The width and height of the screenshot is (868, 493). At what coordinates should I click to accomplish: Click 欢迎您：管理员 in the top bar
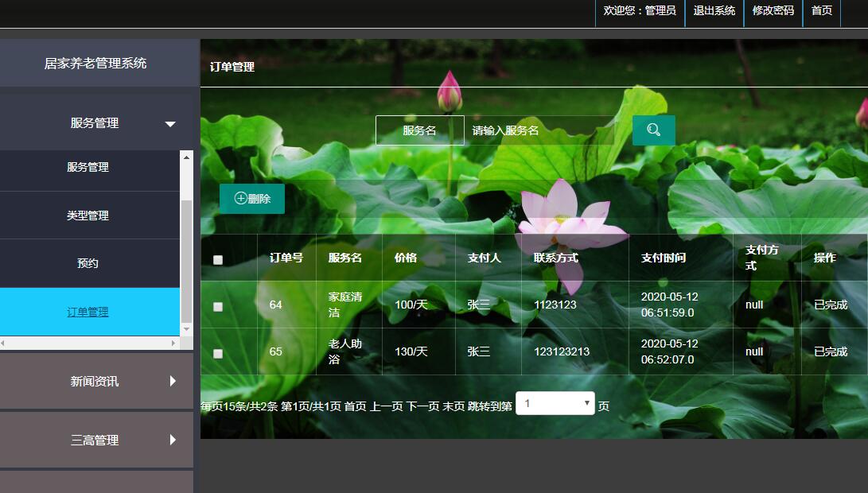(640, 10)
